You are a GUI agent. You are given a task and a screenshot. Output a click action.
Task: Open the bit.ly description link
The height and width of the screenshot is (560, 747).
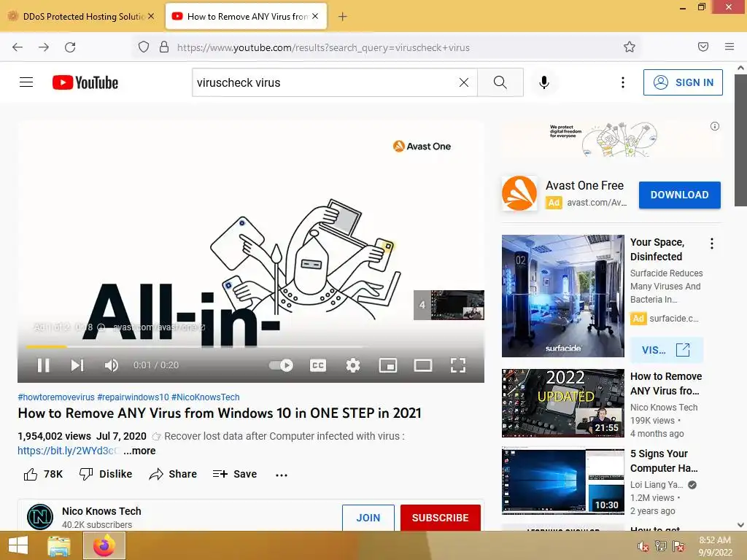68,451
